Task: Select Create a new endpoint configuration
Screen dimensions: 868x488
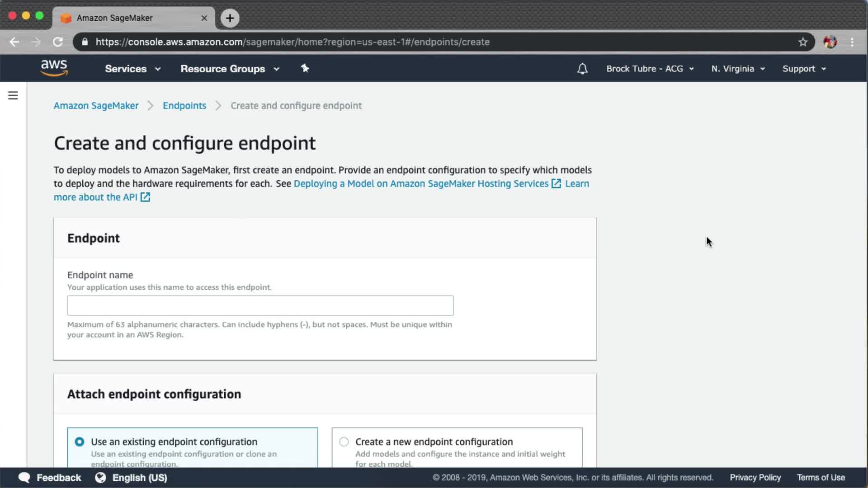Action: [344, 441]
